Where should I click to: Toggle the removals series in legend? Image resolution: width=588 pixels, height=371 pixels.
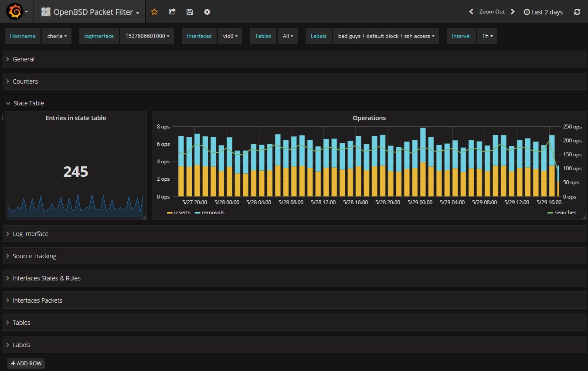(x=213, y=212)
